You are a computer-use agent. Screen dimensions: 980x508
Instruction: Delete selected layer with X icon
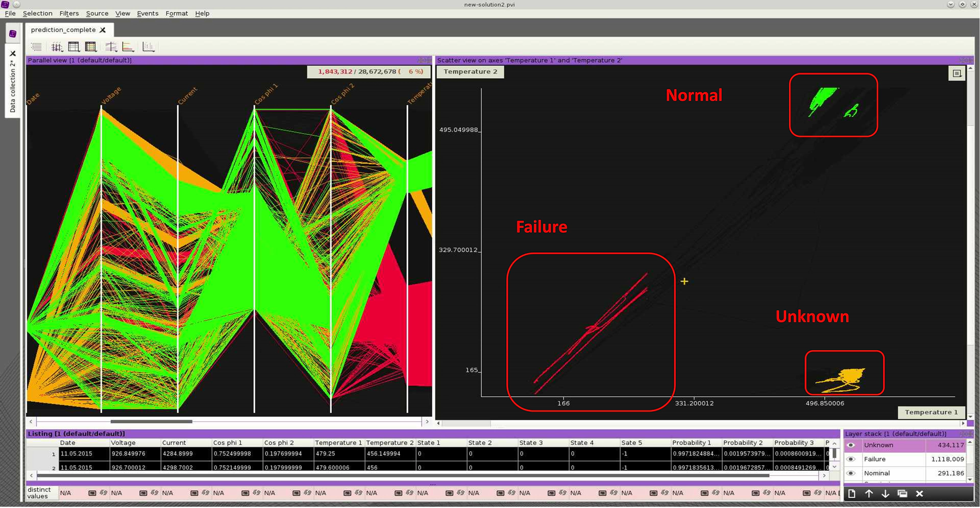pos(919,494)
